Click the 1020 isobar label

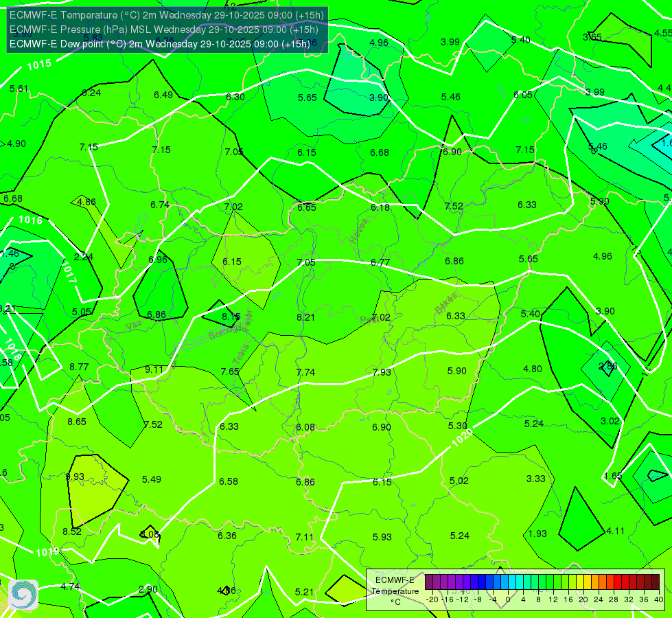463,437
